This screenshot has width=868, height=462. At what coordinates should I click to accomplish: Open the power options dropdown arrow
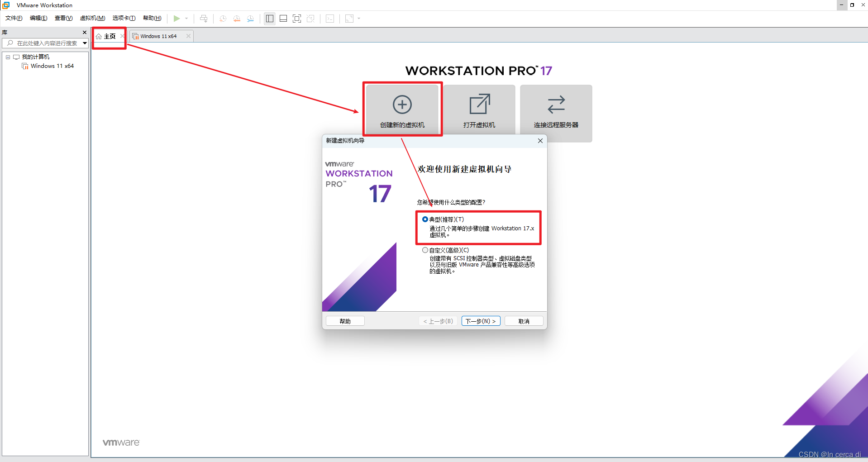[186, 19]
